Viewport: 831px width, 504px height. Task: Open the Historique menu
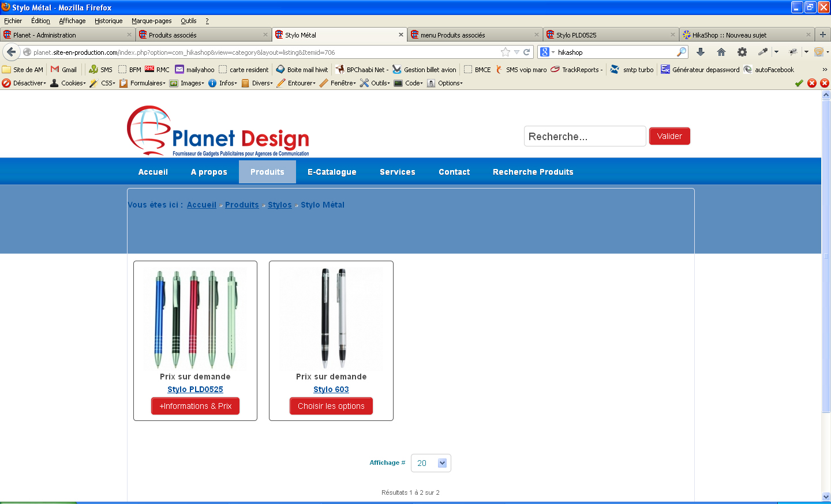[x=108, y=21]
